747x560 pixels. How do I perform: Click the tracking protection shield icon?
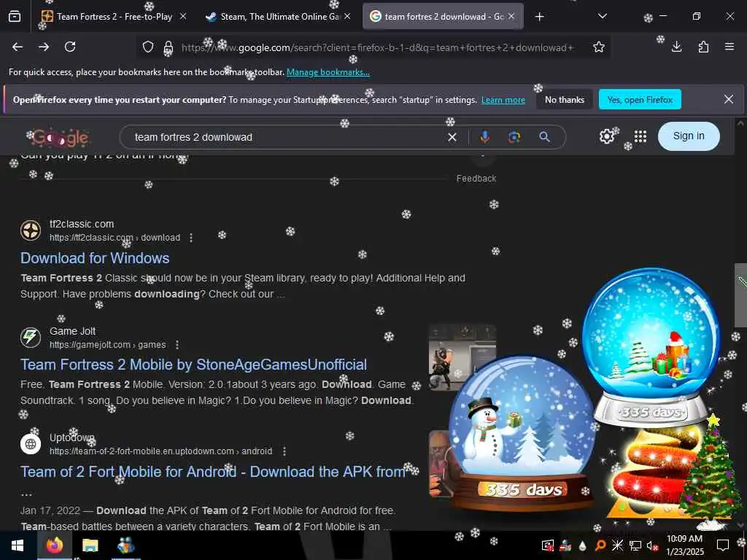click(x=148, y=47)
